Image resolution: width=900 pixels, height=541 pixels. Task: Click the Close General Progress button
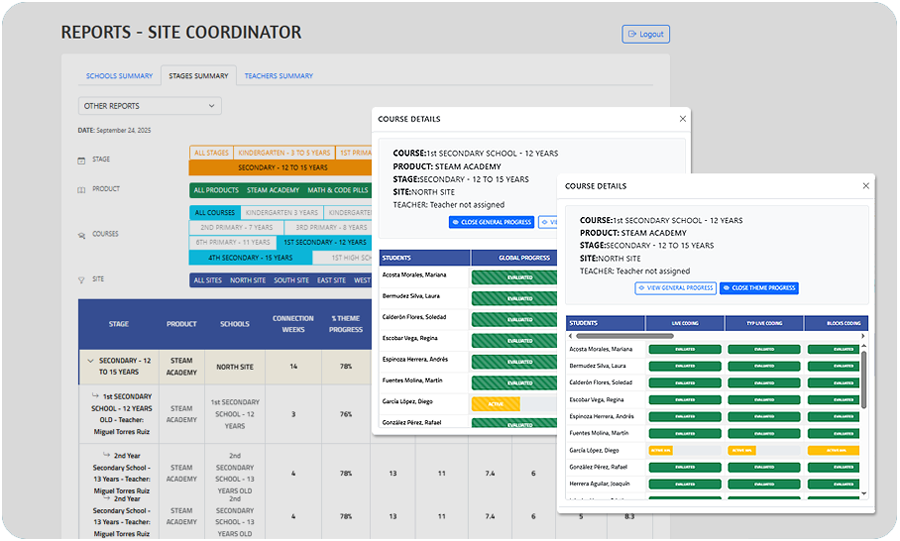coord(491,222)
